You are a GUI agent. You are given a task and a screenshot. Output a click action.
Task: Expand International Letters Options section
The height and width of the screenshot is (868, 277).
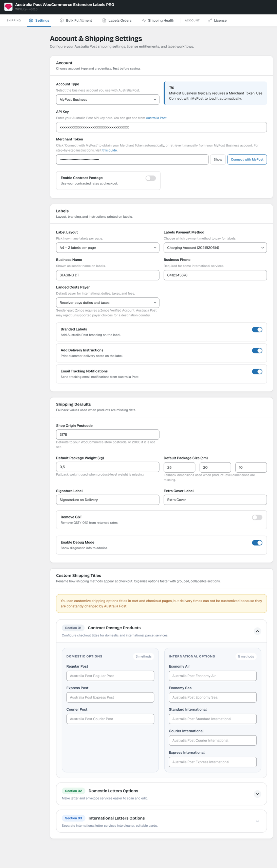[257, 821]
